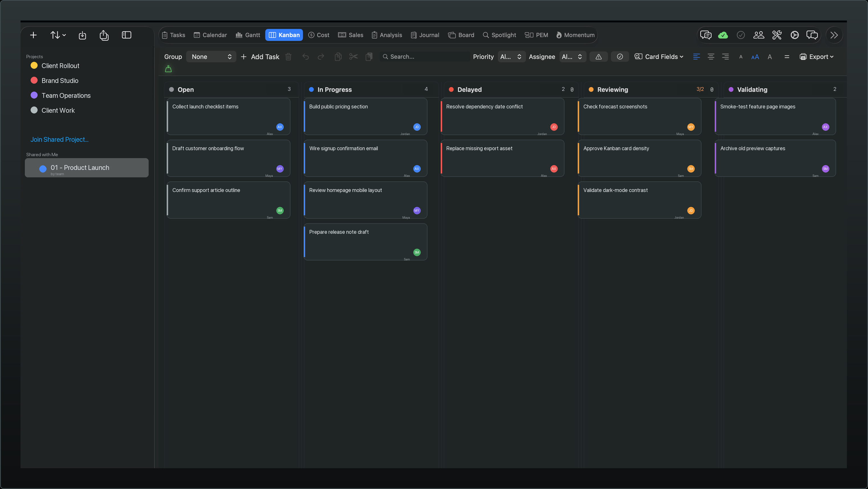Toggle the warning triangle filter
The height and width of the screenshot is (489, 868).
coord(599,57)
